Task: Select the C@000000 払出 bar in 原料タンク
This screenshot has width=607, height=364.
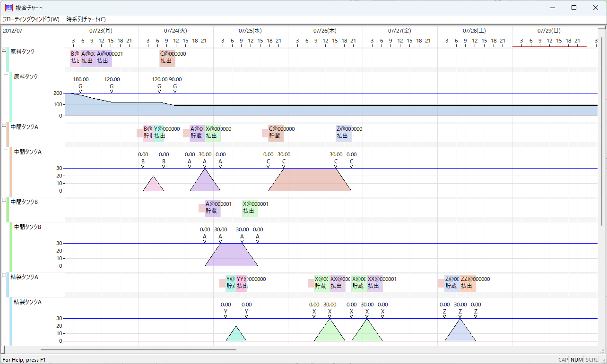Action: pyautogui.click(x=167, y=58)
